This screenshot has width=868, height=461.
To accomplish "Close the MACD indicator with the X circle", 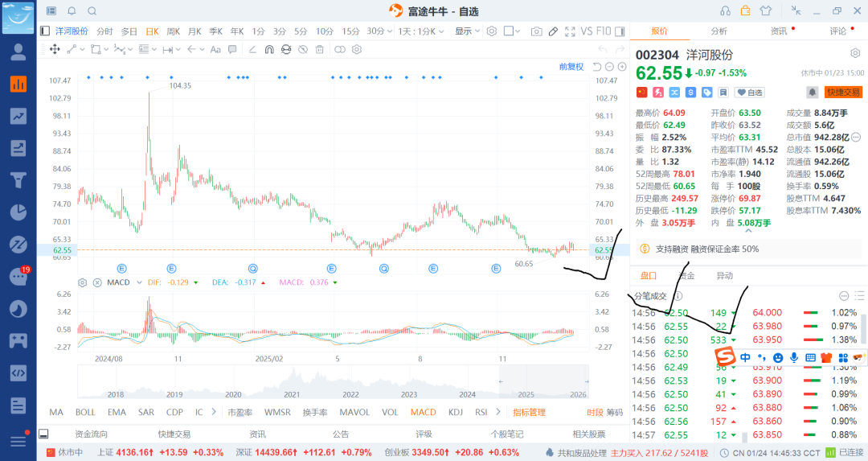I will 97,282.
